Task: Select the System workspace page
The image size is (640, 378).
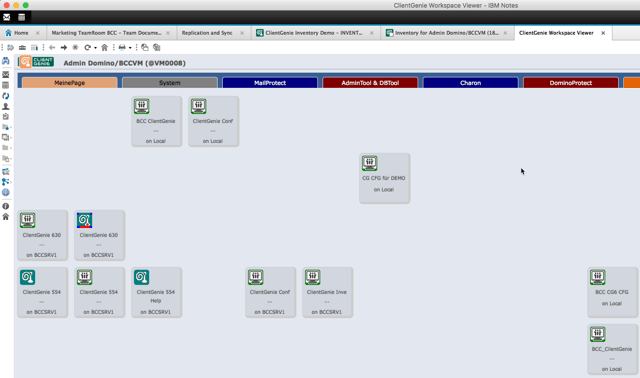Action: [170, 83]
